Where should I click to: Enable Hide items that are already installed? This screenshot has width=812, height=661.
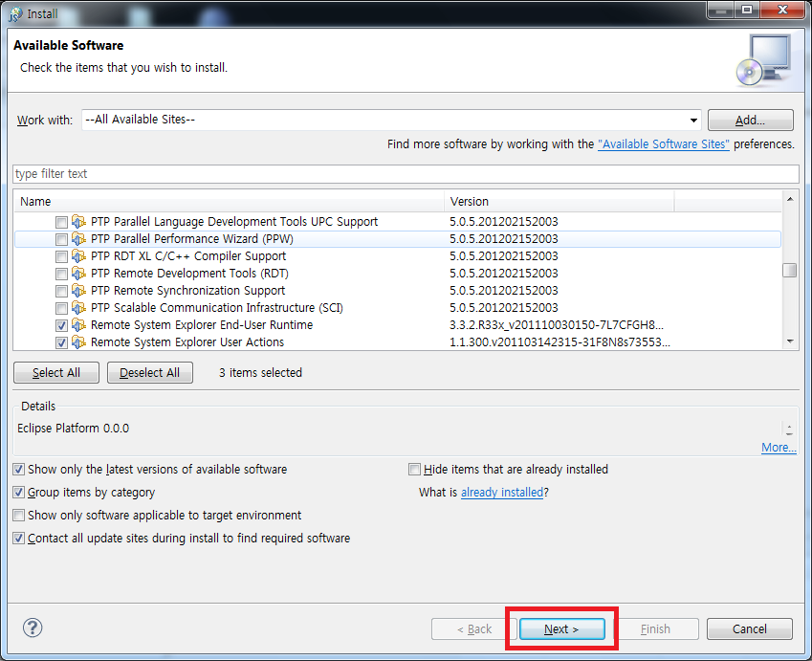[415, 470]
